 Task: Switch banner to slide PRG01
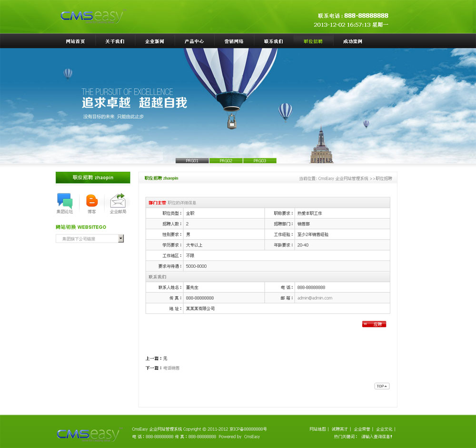pos(192,161)
